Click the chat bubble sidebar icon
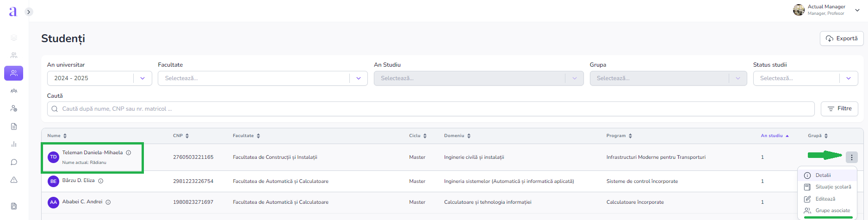This screenshot has width=868, height=220. coord(14,162)
